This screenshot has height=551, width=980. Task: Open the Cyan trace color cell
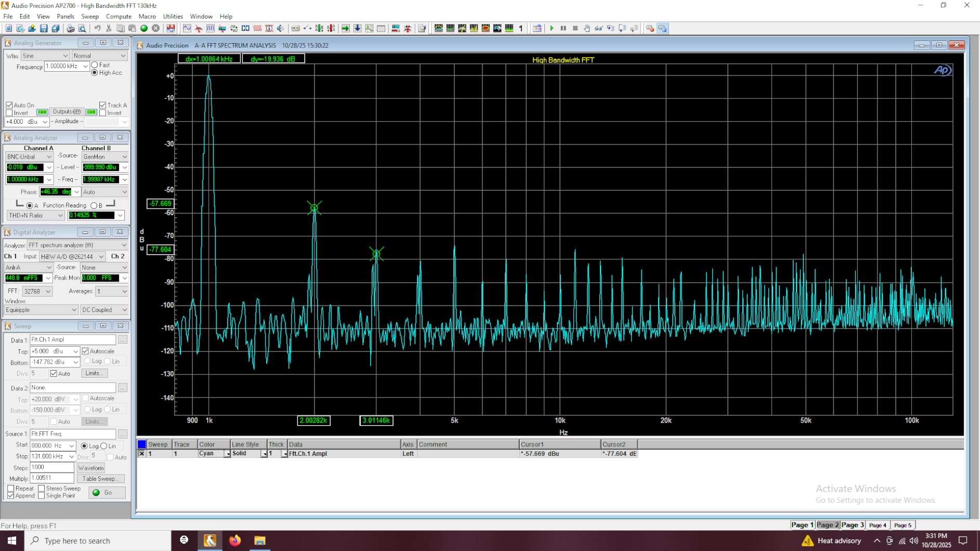(x=214, y=454)
